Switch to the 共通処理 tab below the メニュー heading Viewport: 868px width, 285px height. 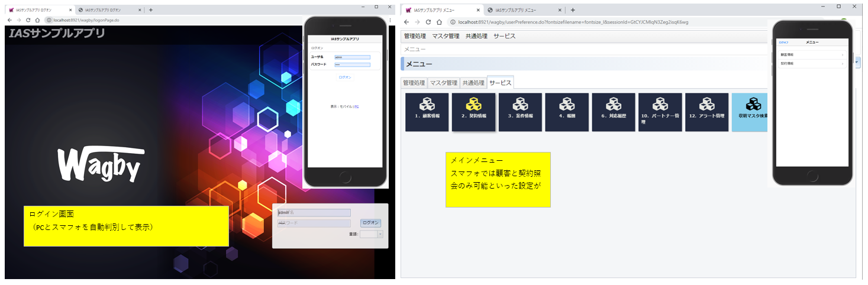473,83
